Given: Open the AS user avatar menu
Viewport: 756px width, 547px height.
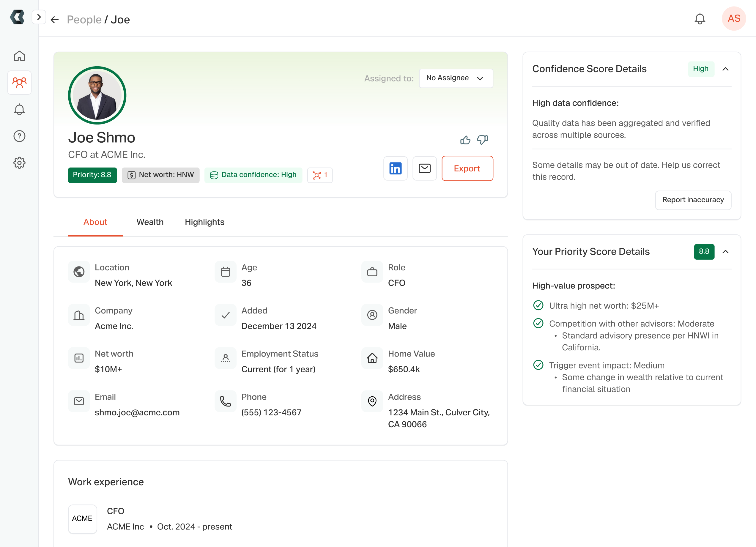Looking at the screenshot, I should 734,18.
